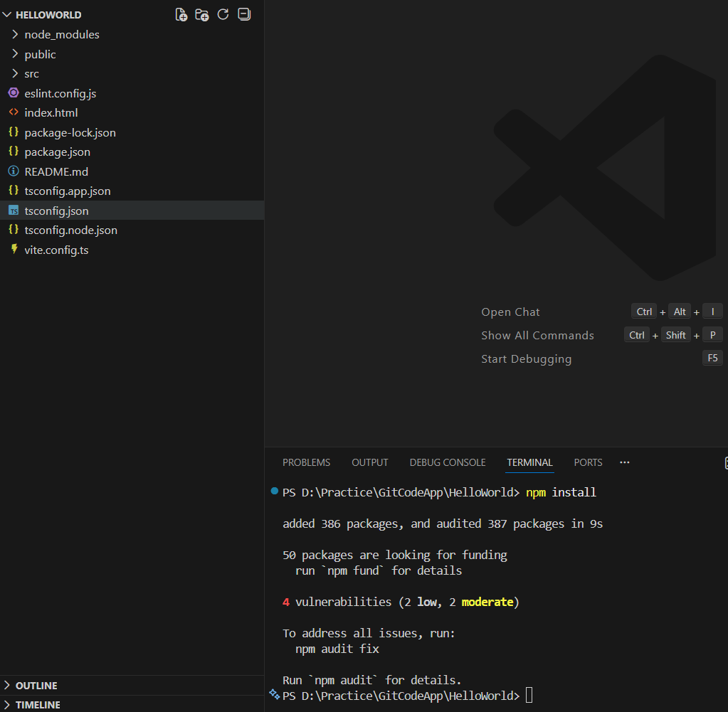Click the terminal prompt input cursor

pyautogui.click(x=529, y=696)
